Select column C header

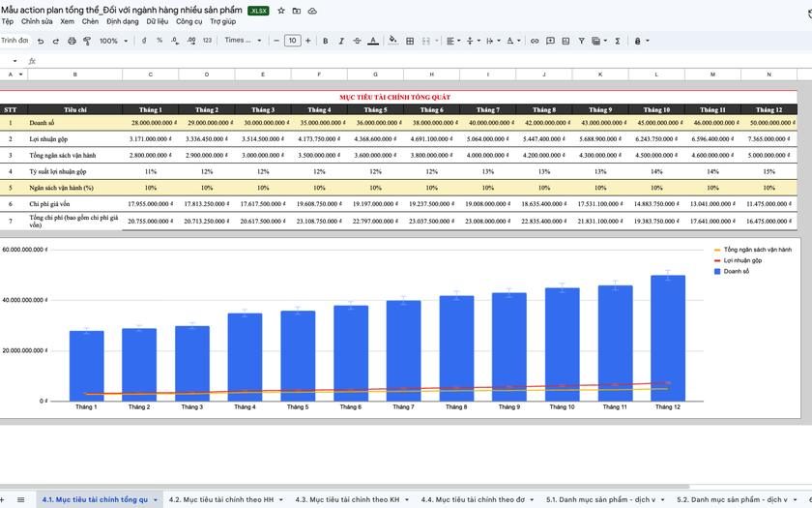coord(151,75)
